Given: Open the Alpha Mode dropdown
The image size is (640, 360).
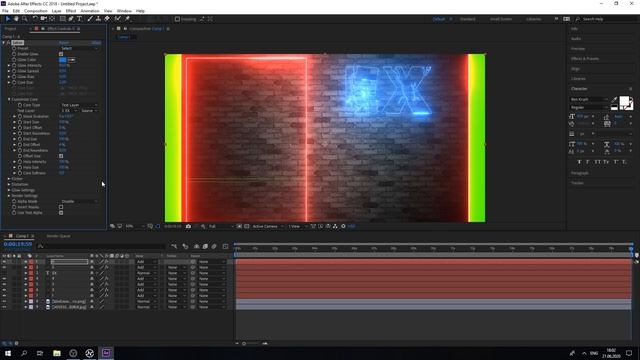Looking at the screenshot, I should [80, 201].
